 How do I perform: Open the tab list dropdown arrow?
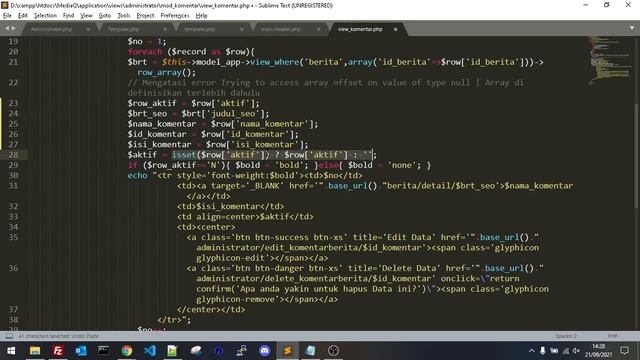(x=632, y=28)
